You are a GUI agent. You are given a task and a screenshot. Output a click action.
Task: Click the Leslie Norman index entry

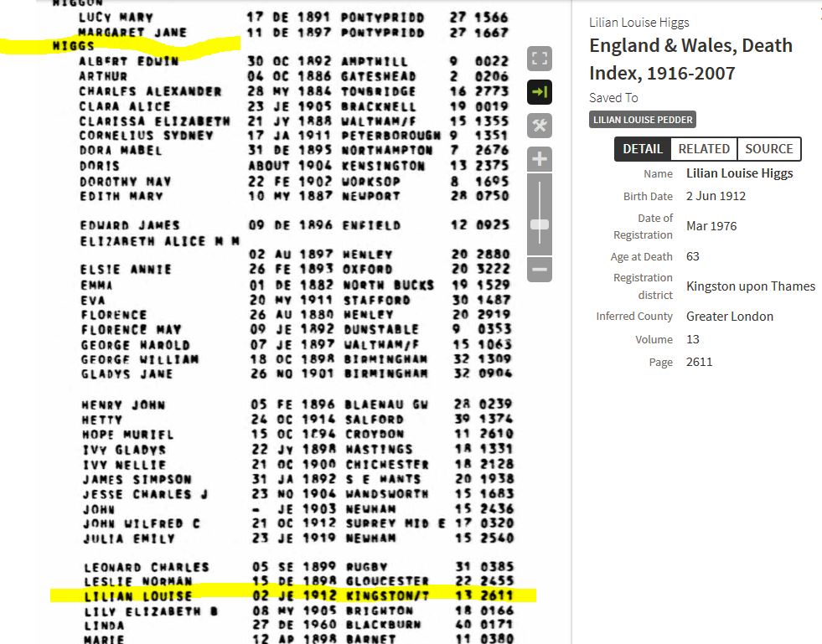tap(137, 581)
